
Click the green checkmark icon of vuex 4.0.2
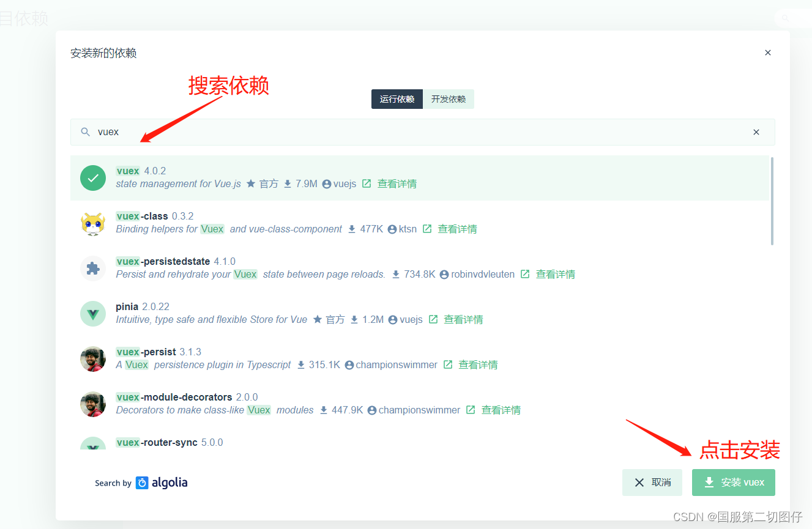tap(93, 178)
